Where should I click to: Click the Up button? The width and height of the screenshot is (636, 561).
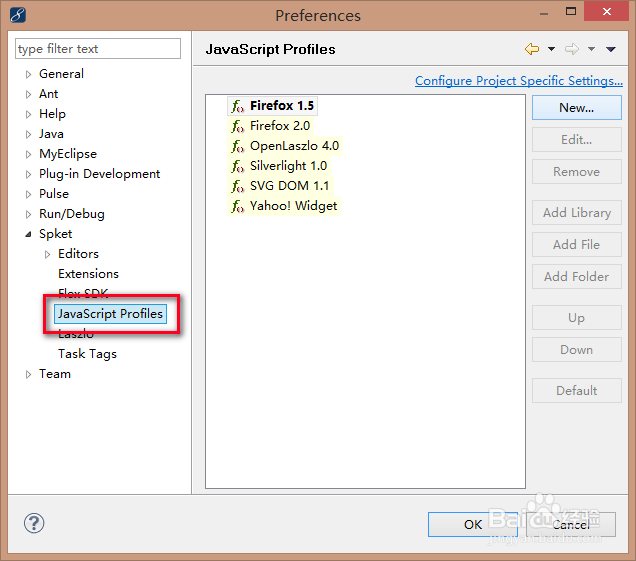coord(577,318)
